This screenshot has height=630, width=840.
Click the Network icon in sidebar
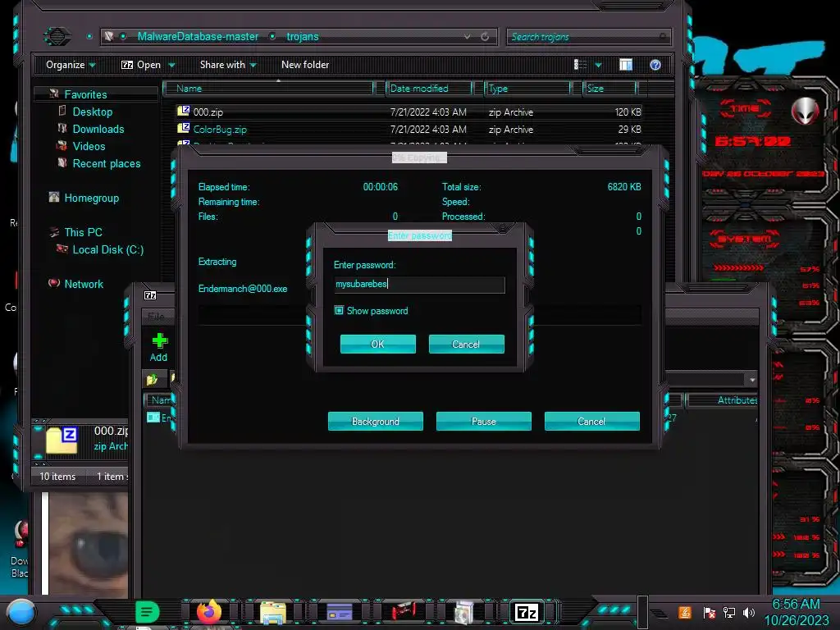pyautogui.click(x=54, y=283)
